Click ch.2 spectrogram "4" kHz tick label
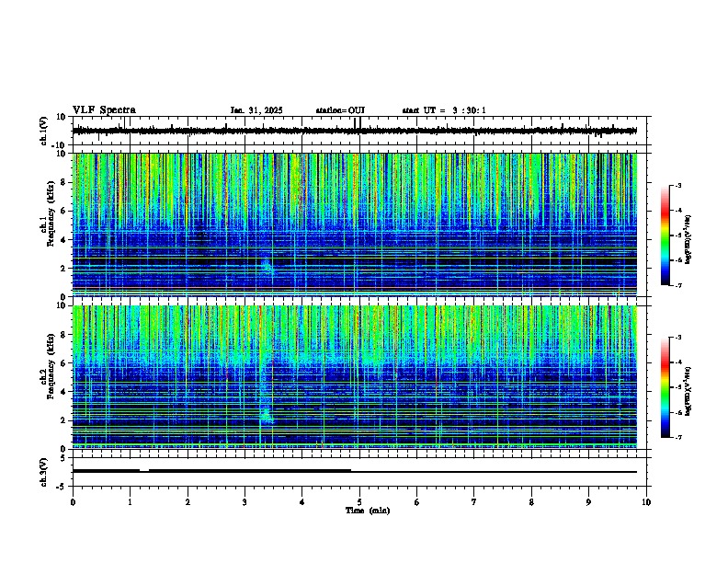Viewport: 728px width, 563px height. [63, 392]
